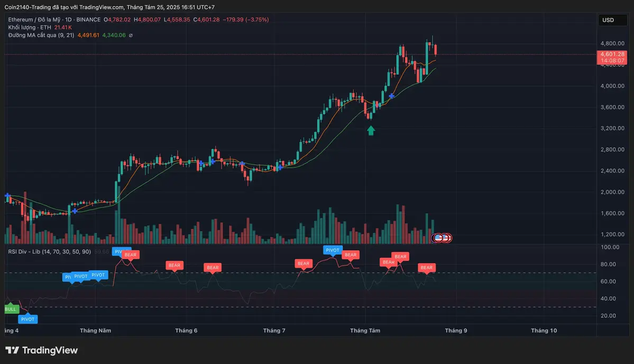This screenshot has height=364, width=634.
Task: Click the 'Tháng 9' label on the time axis
Action: (x=456, y=330)
